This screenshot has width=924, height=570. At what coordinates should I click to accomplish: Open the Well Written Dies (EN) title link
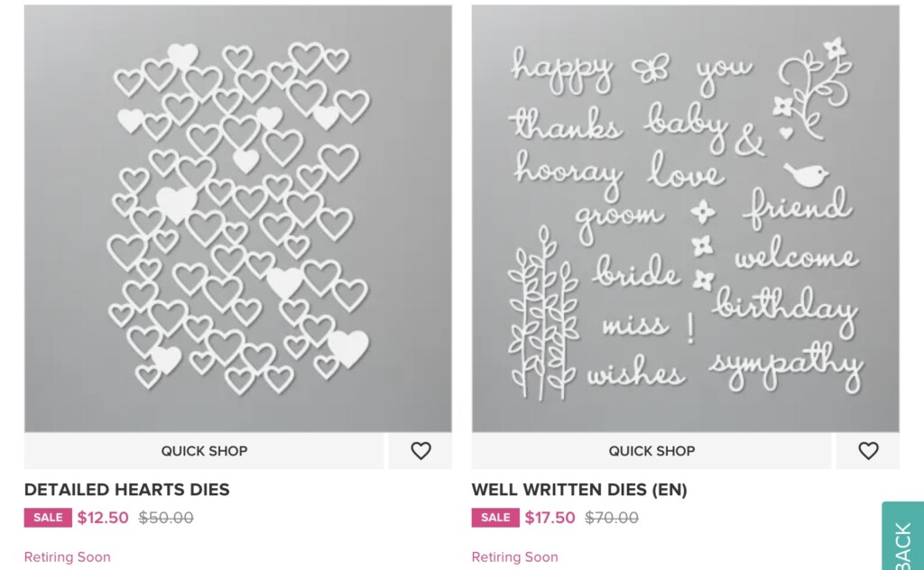coord(579,490)
